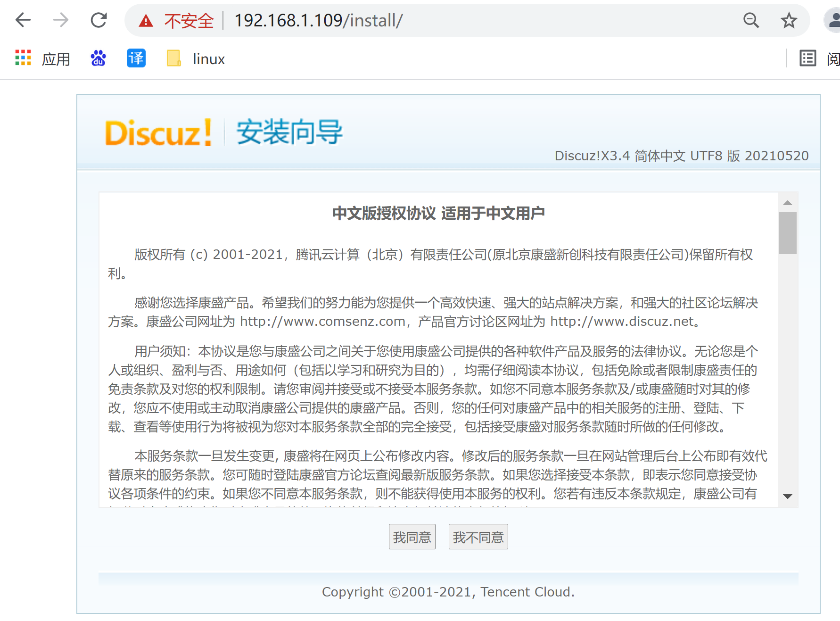
Task: Click the http://www.comsenz.com URL text
Action: pyautogui.click(x=322, y=322)
